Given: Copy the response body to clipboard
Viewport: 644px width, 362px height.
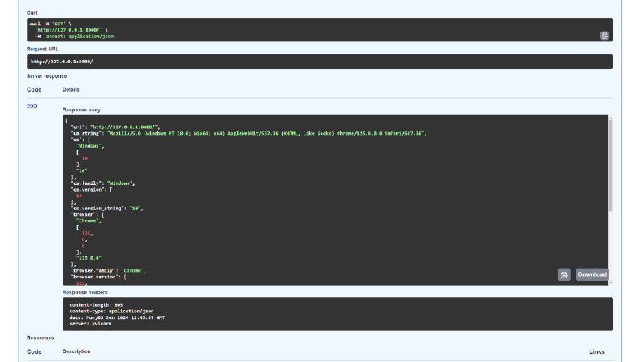Looking at the screenshot, I should (564, 274).
